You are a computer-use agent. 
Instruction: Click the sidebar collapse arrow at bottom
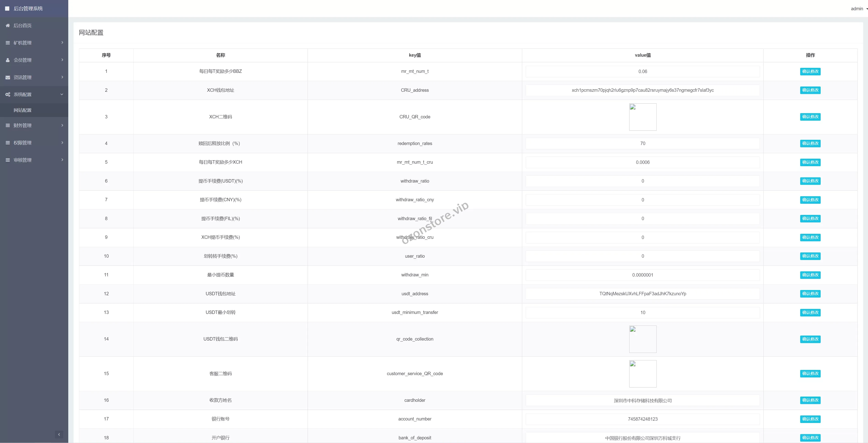point(59,434)
